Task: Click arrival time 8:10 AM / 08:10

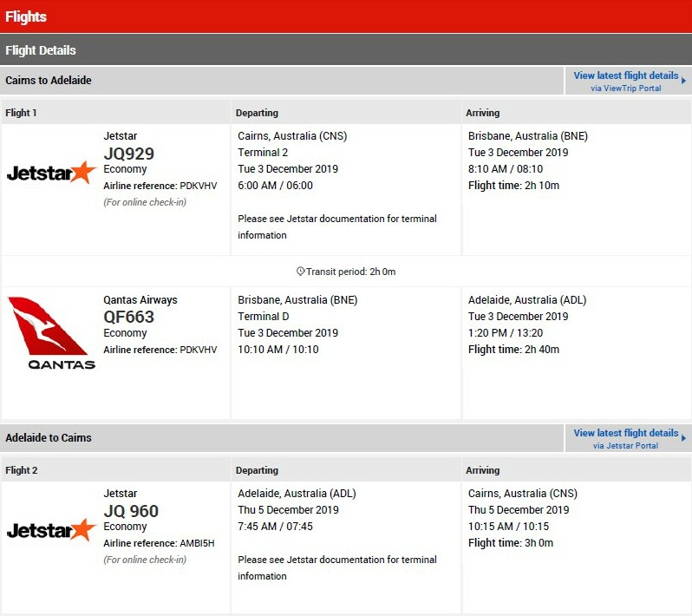Action: tap(506, 169)
